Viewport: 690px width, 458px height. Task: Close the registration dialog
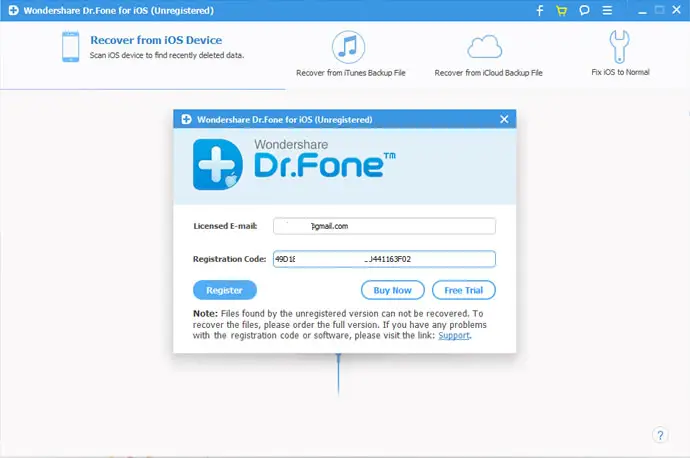pos(504,119)
